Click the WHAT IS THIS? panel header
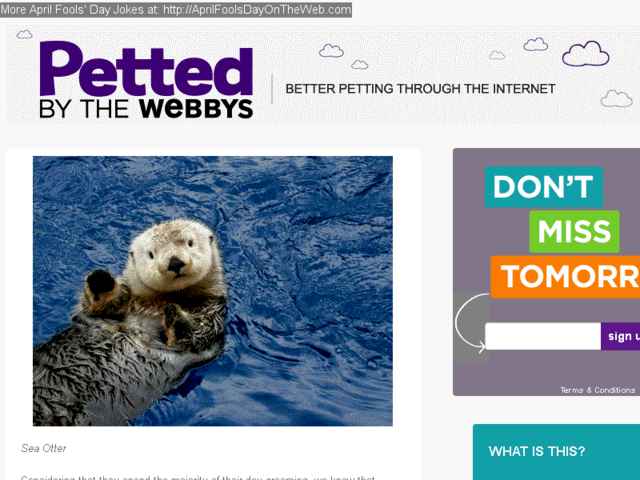640x480 pixels. pyautogui.click(x=537, y=451)
